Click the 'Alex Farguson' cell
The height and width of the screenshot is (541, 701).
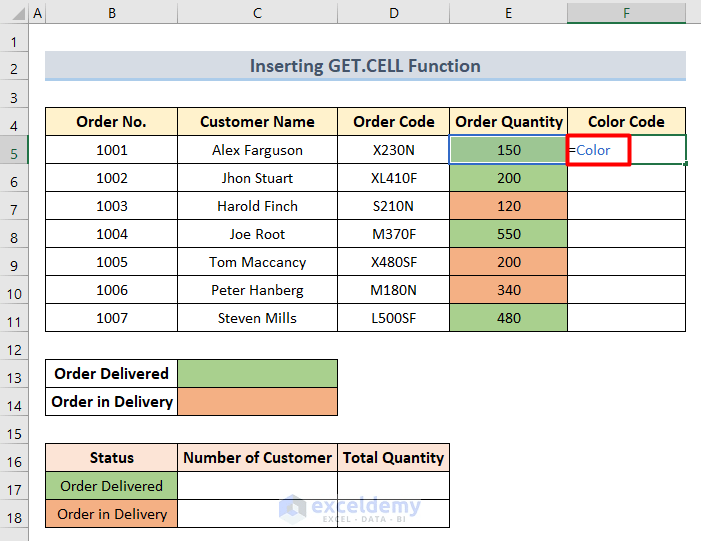[257, 150]
